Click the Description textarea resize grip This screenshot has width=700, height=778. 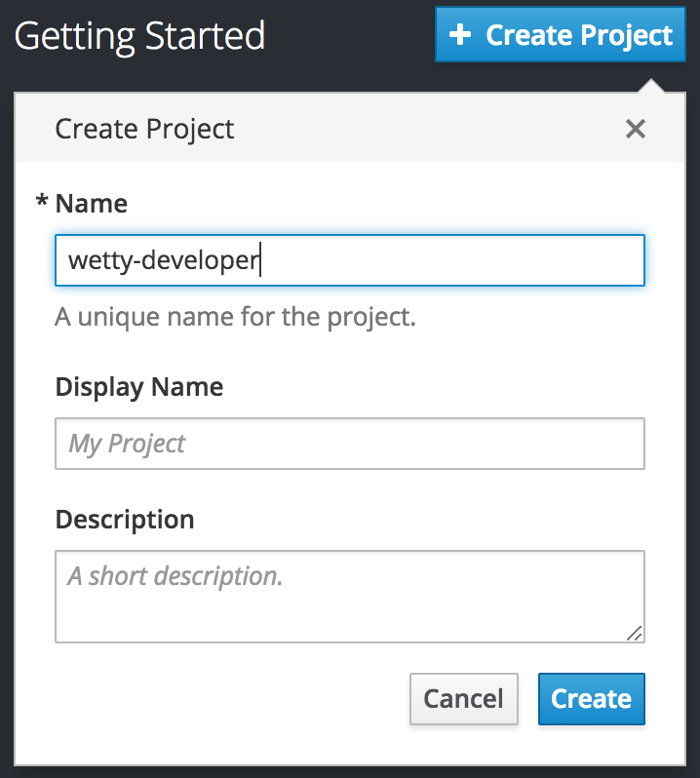coord(635,633)
